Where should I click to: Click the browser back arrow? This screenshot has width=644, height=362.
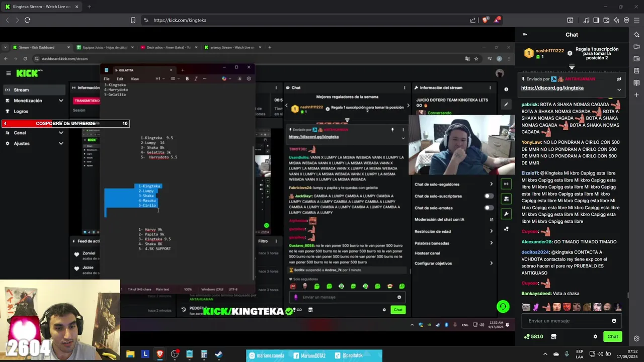(7, 20)
